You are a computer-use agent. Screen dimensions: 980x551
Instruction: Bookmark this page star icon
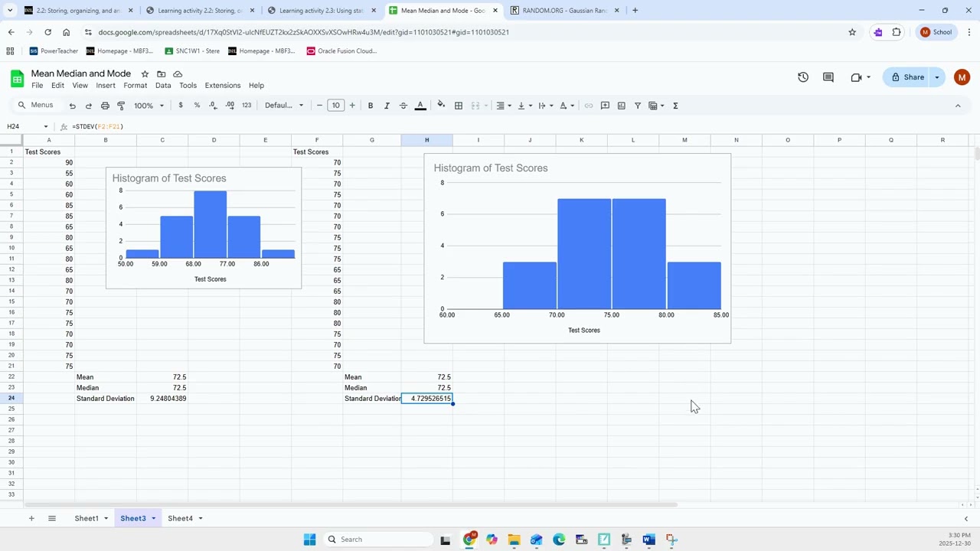tap(852, 32)
